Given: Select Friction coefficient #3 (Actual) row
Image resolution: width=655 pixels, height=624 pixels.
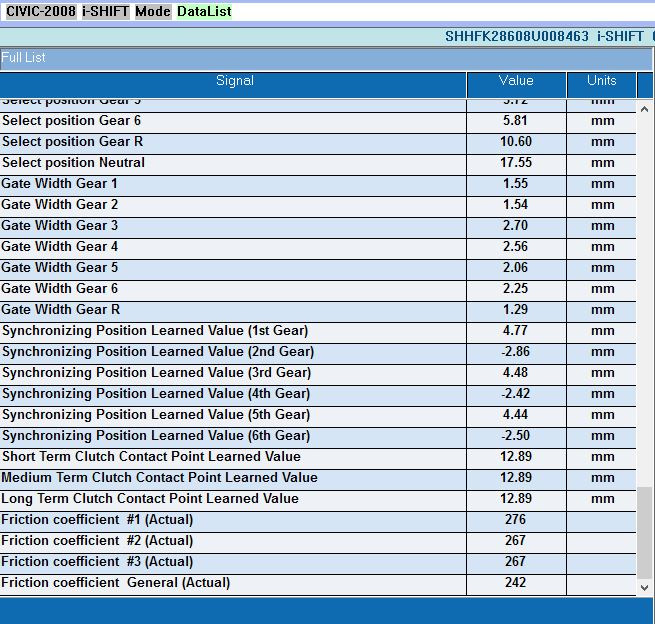Looking at the screenshot, I should pyautogui.click(x=318, y=563).
